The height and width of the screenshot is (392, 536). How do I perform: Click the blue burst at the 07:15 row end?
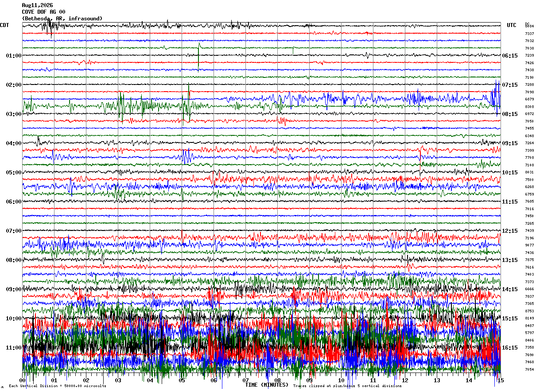tap(496, 96)
